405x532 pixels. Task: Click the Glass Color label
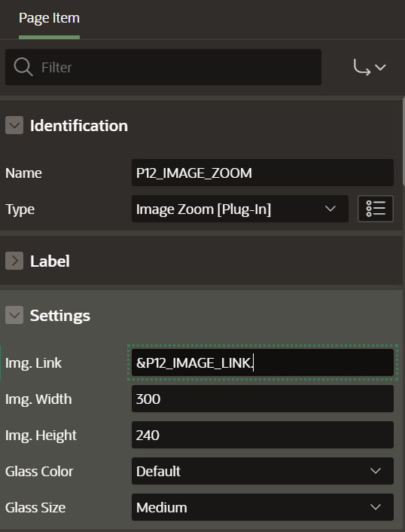point(39,471)
